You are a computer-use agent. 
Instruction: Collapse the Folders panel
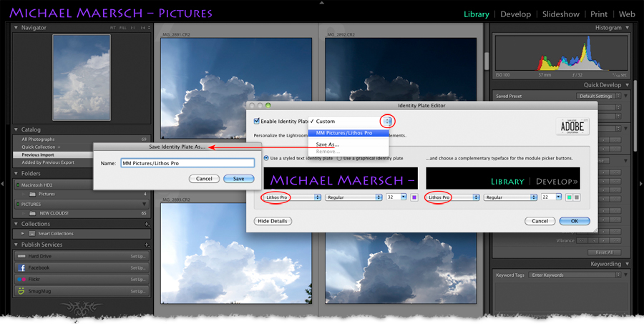(x=16, y=173)
